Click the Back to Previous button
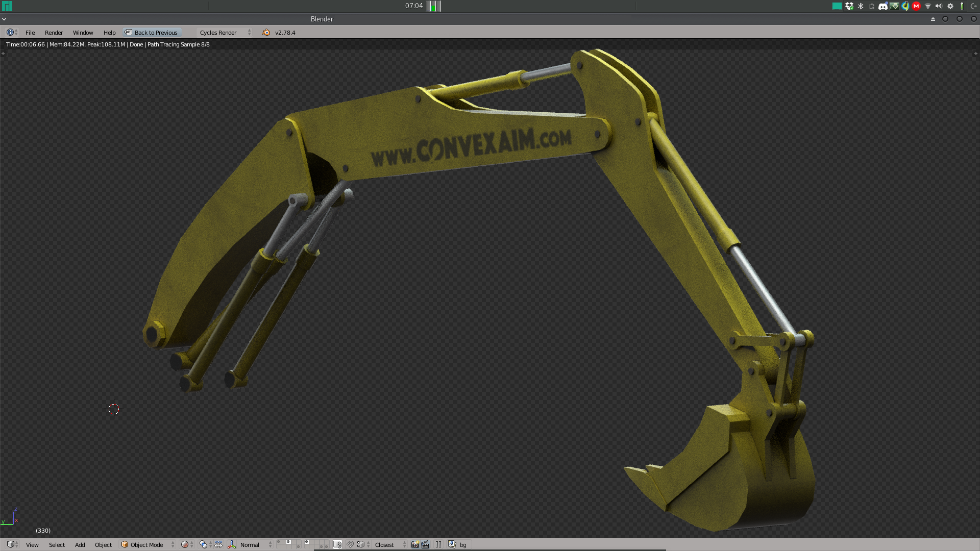This screenshot has width=980, height=551. (152, 32)
